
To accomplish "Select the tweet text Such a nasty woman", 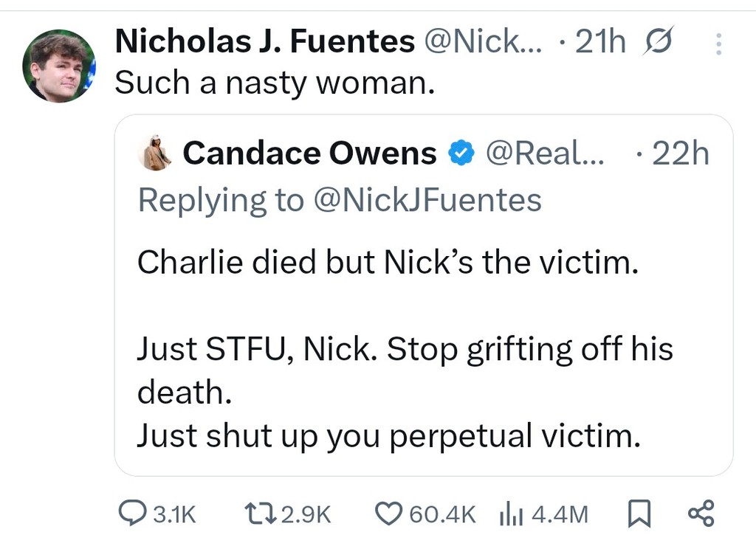I will pos(273,82).
